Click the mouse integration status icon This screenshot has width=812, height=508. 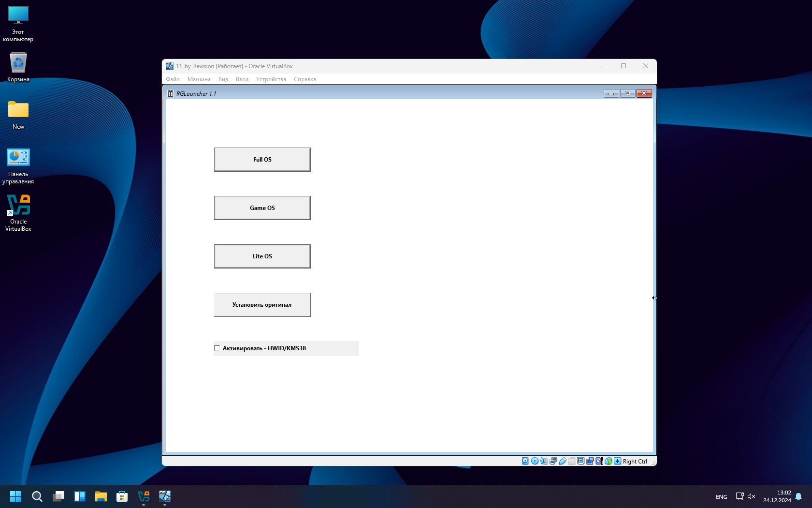coord(608,461)
